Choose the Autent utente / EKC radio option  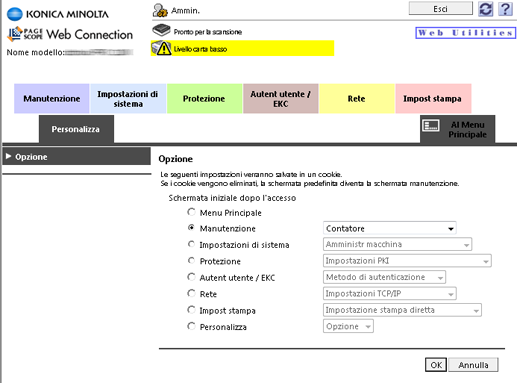coord(191,277)
